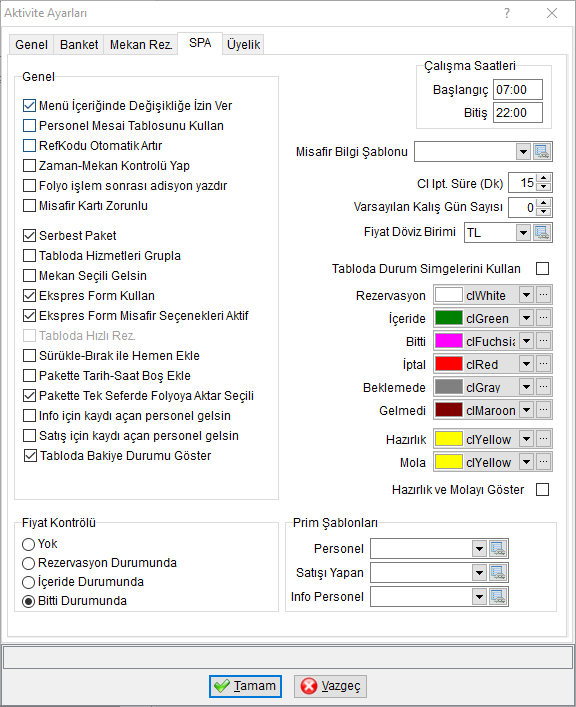Viewport: 576px width, 707px height.
Task: Uncheck Serbest Paket option
Action: 29,235
